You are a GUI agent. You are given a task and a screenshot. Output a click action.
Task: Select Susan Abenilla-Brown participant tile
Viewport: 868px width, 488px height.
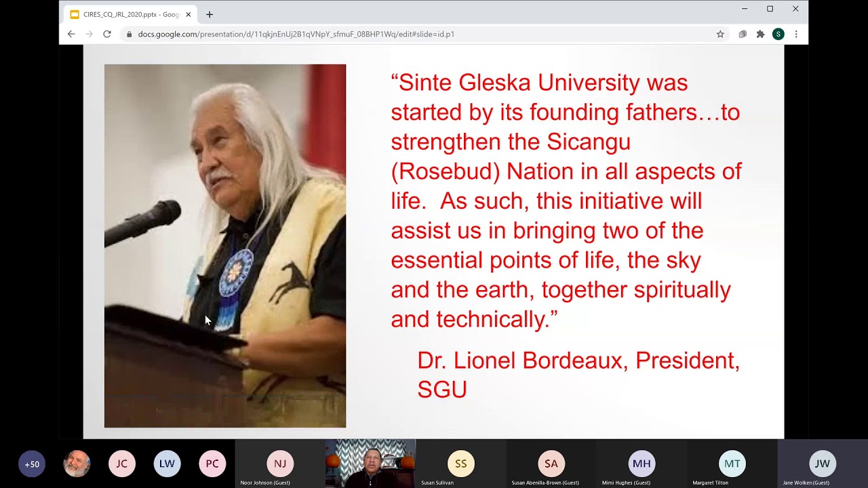pyautogui.click(x=551, y=464)
